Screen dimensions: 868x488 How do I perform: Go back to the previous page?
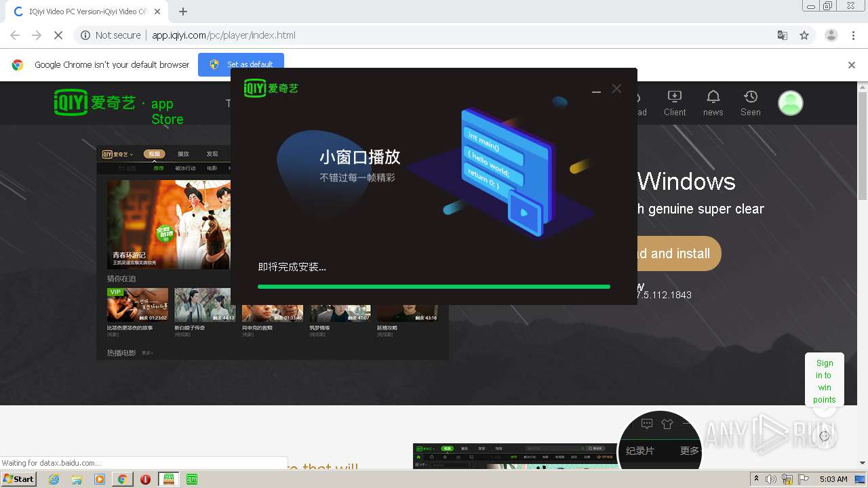click(x=15, y=35)
